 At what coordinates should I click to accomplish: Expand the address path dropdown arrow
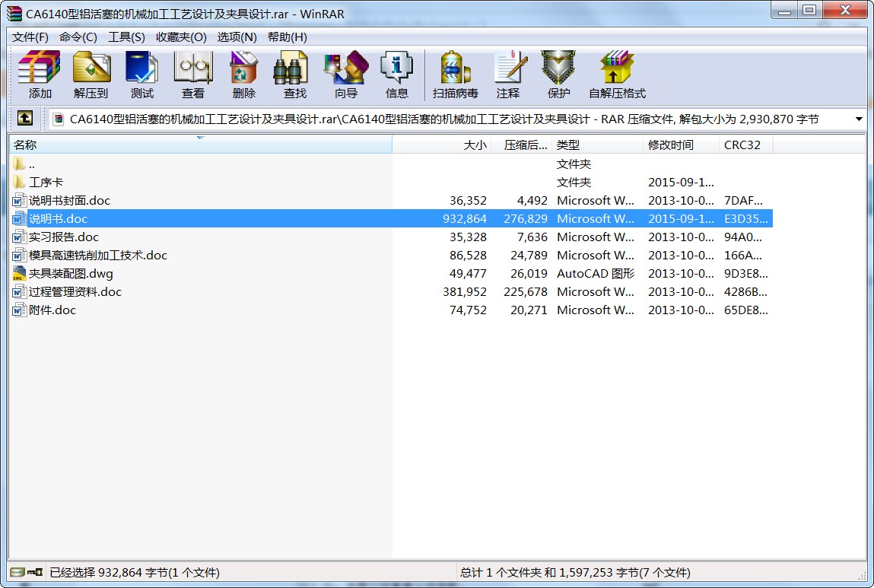pyautogui.click(x=859, y=119)
